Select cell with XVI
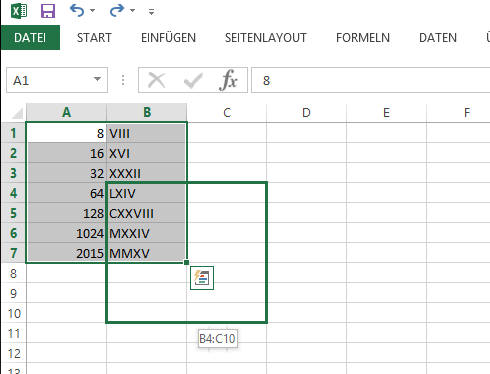This screenshot has width=490, height=374. pos(147,153)
